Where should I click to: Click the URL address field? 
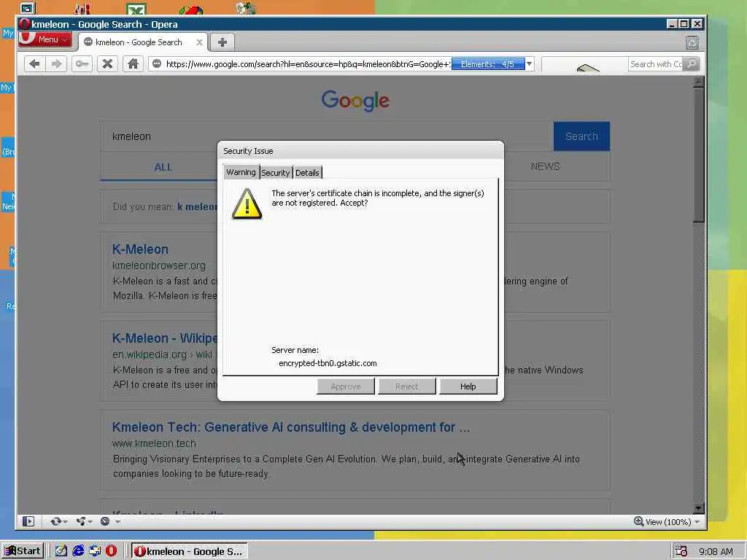tap(307, 64)
